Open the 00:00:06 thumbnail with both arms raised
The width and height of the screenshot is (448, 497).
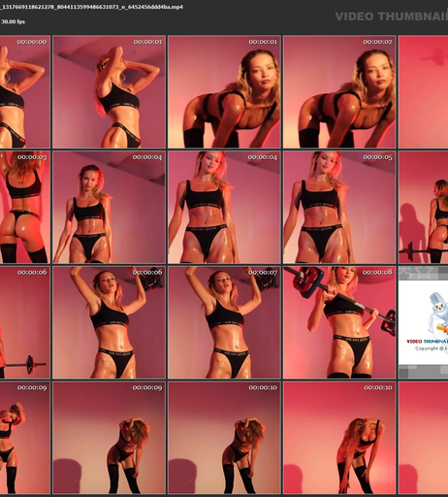(109, 322)
